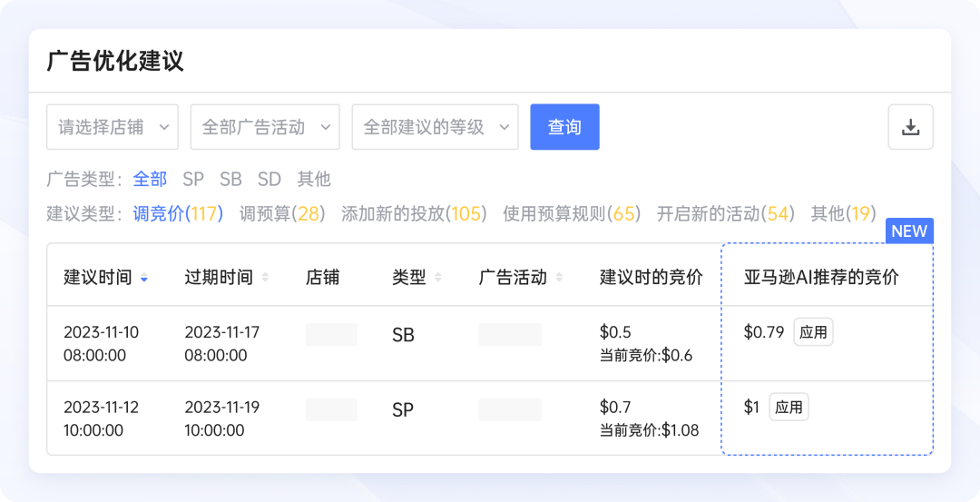Sort by 过期时间 column arrow
Image resolution: width=980 pixels, height=502 pixels.
click(265, 278)
